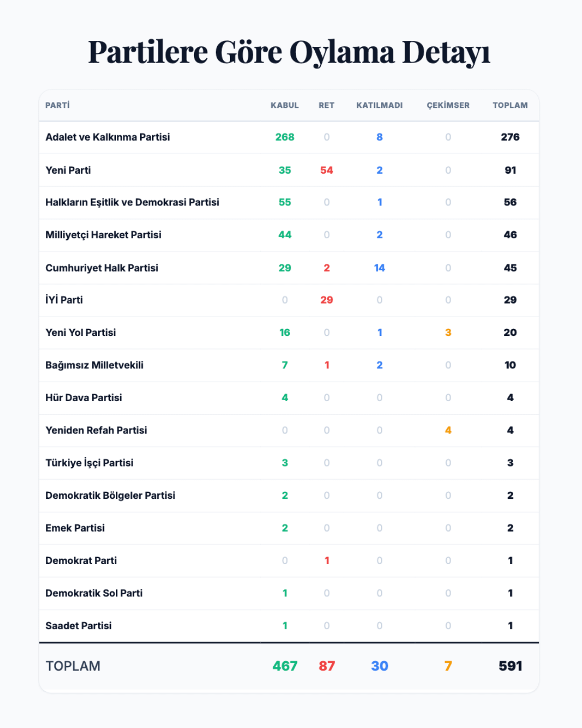Select 'Emek Partisi' row name
Image resolution: width=582 pixels, height=728 pixels.
click(x=75, y=528)
